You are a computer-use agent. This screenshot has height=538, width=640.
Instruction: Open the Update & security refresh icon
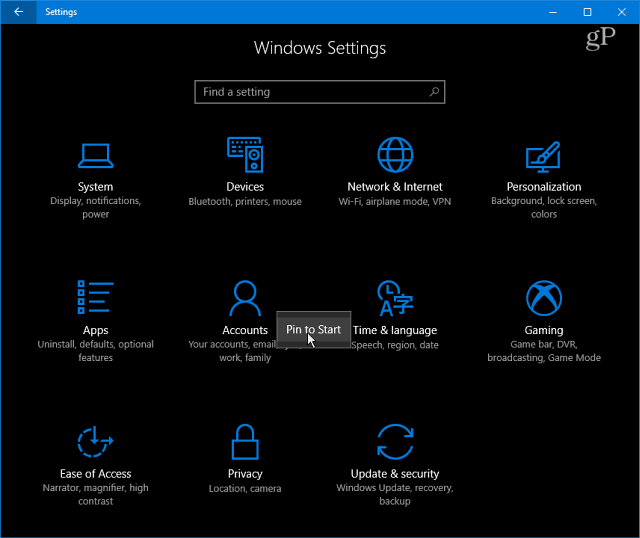[x=395, y=442]
